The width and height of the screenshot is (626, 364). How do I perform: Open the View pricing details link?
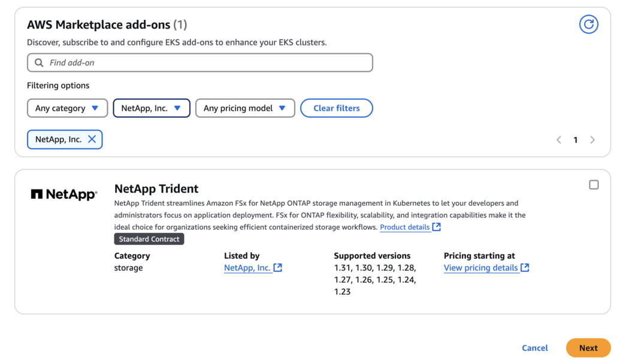[x=480, y=268]
